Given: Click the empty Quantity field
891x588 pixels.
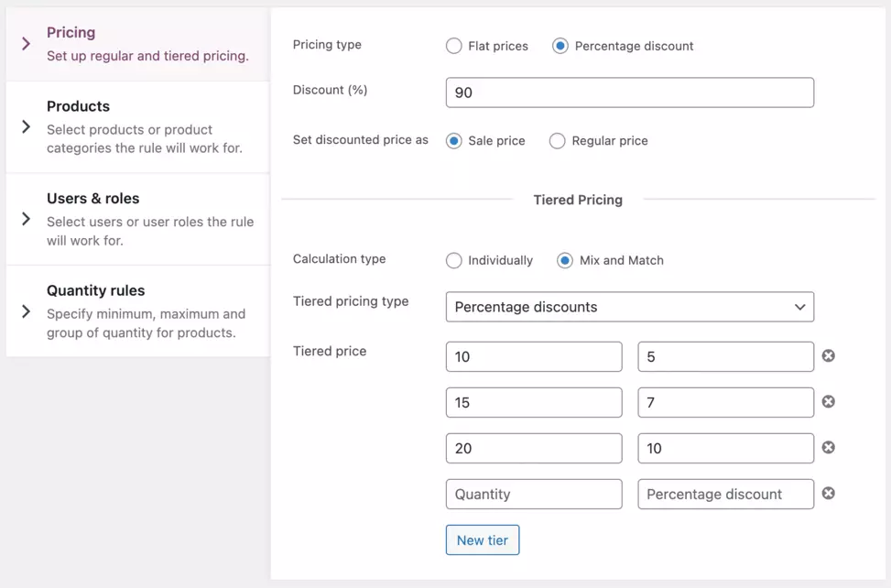Looking at the screenshot, I should (533, 494).
